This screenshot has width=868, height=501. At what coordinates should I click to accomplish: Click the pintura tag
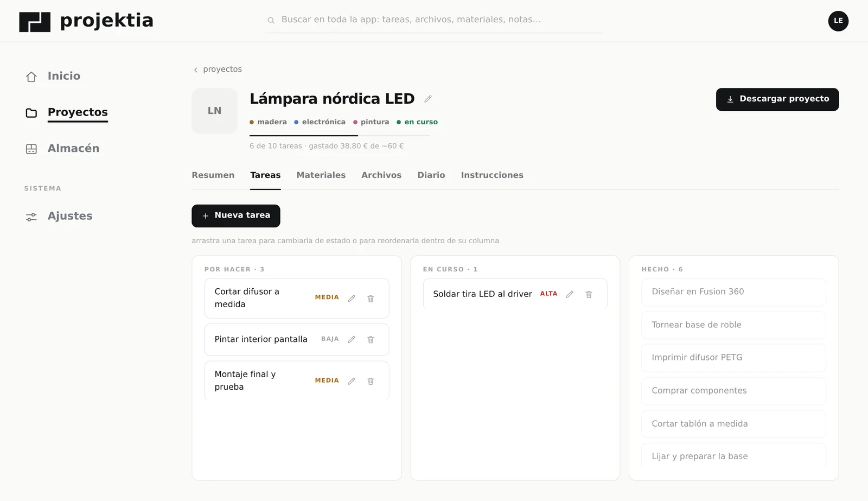coord(371,122)
